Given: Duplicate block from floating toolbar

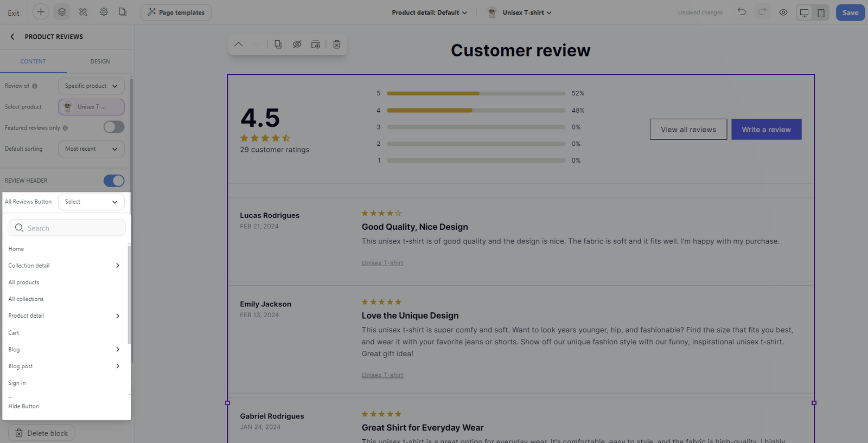Looking at the screenshot, I should 278,44.
